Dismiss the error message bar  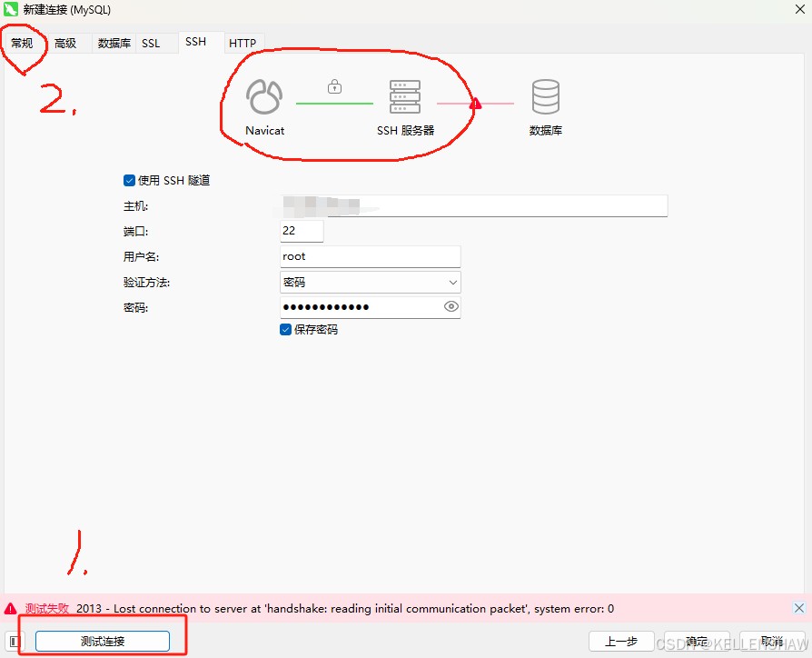(x=799, y=608)
